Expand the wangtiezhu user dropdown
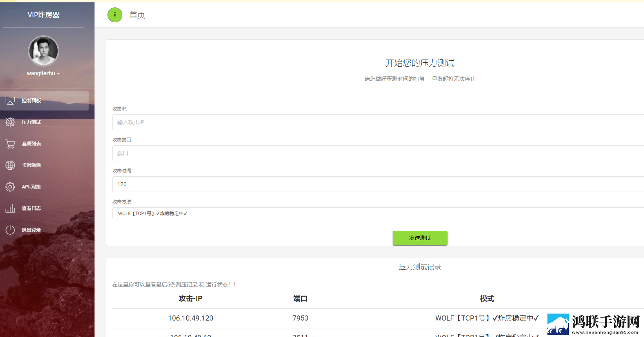 click(x=44, y=74)
